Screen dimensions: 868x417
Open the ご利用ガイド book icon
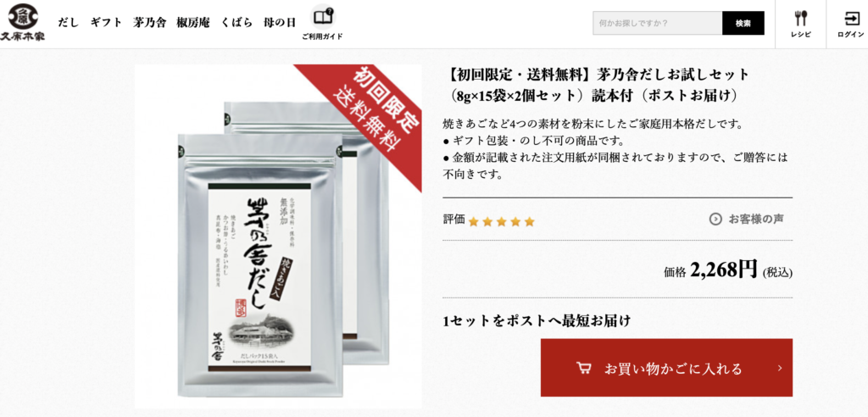coord(323,18)
